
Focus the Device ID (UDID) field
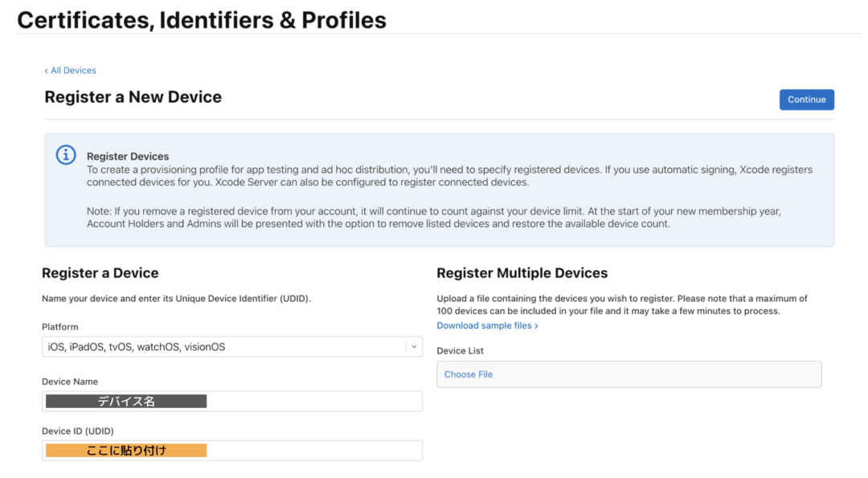pyautogui.click(x=232, y=451)
